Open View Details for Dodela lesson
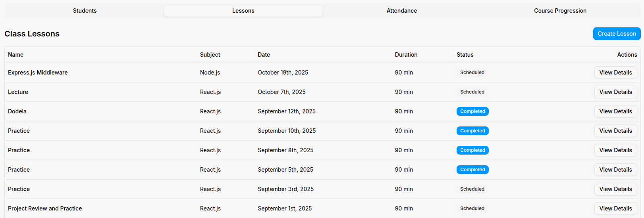Screen dimensions: 644x218 click(x=615, y=111)
